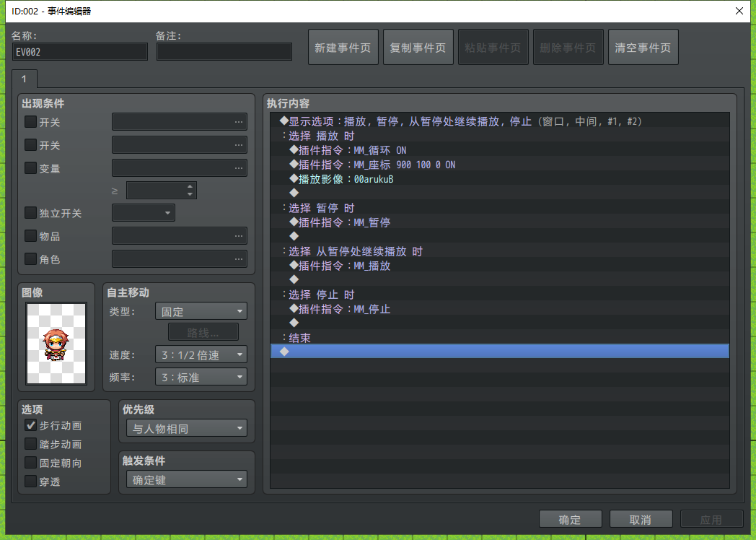Expand the 频率 dropdown showing 标准

pyautogui.click(x=201, y=377)
